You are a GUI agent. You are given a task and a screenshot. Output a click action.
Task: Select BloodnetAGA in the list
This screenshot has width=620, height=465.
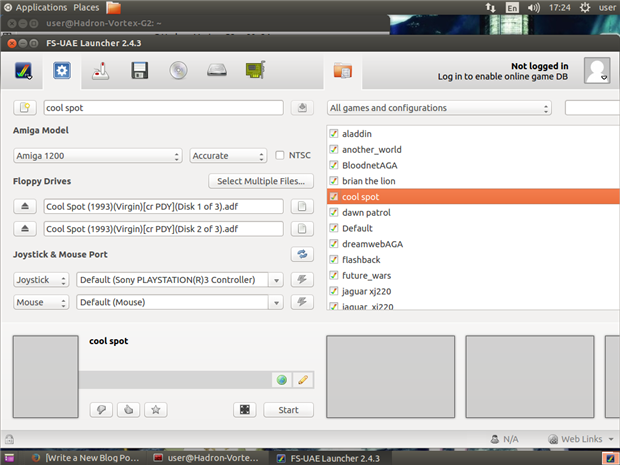coord(473,165)
